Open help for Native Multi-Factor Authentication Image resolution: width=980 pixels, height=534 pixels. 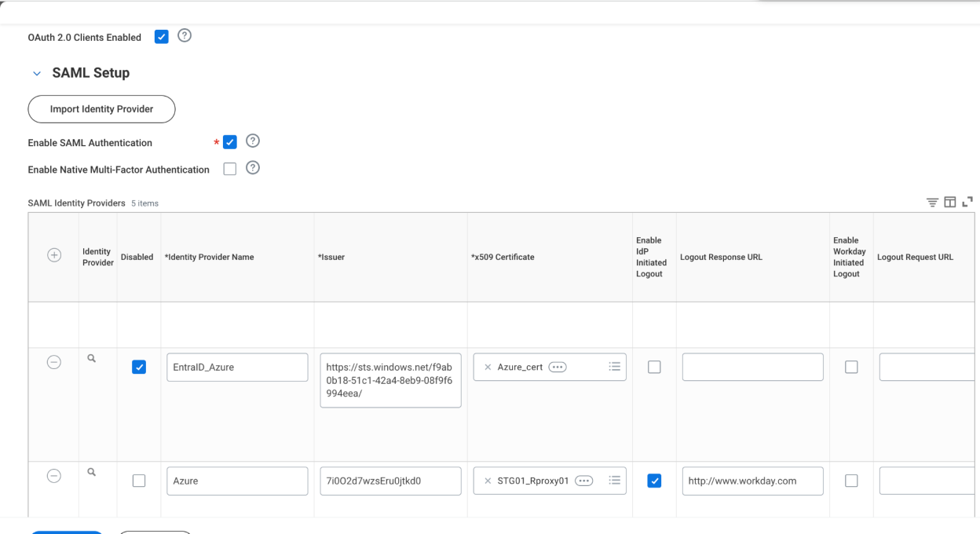click(253, 168)
